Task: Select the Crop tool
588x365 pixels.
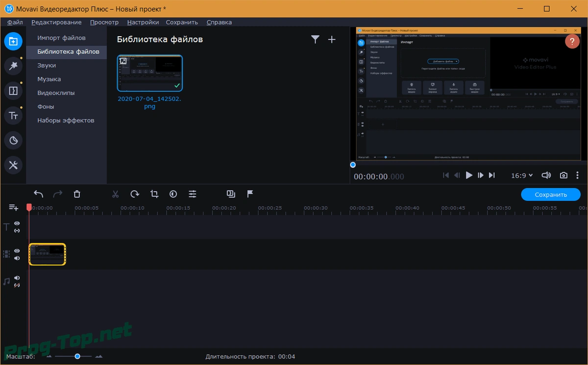Action: (x=154, y=194)
